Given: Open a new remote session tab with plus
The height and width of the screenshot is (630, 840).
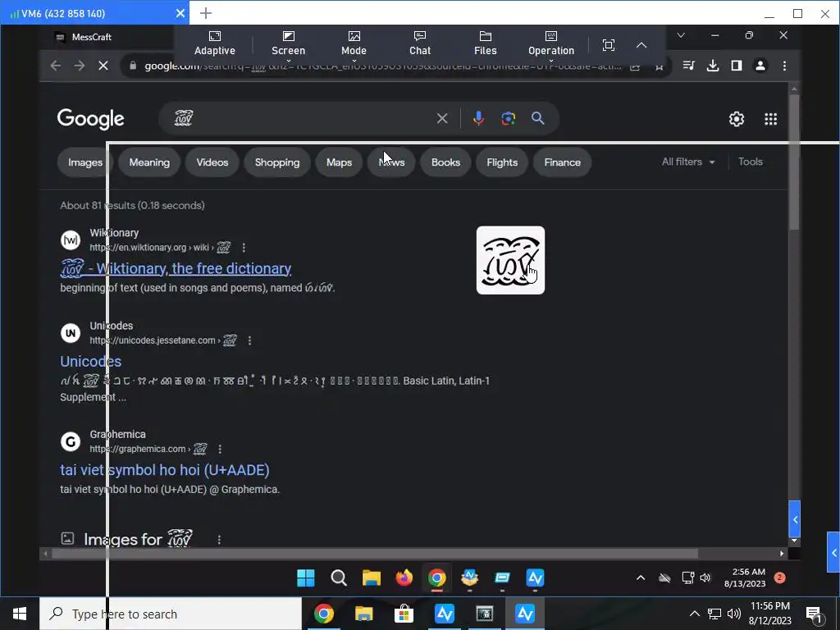Looking at the screenshot, I should [x=206, y=13].
